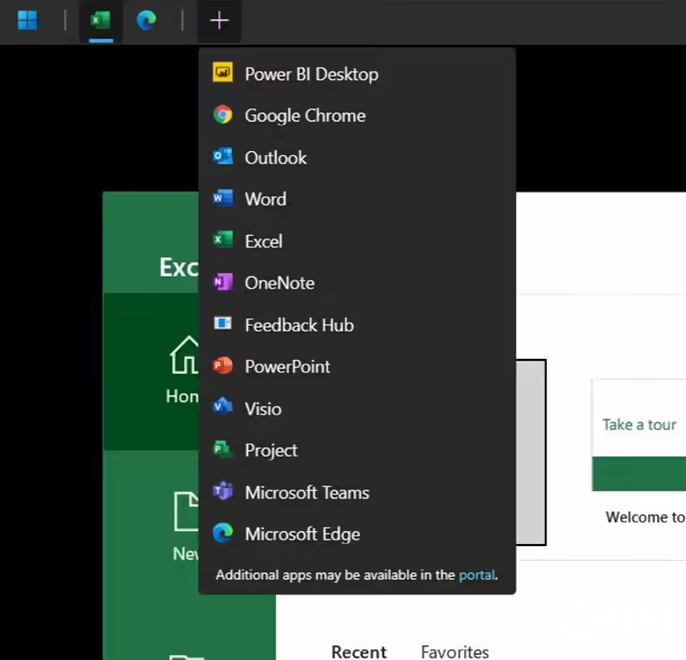Viewport: 686px width, 660px height.
Task: Click the OneNote app icon
Action: 223,283
